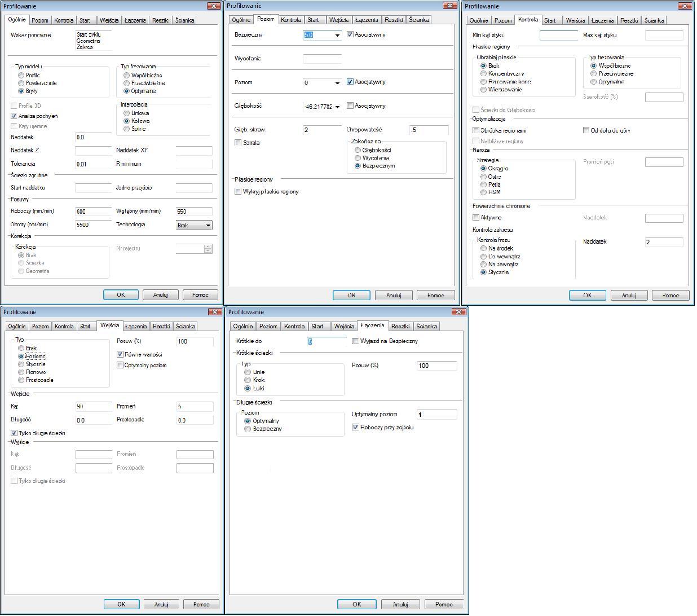Image resolution: width=697 pixels, height=616 pixels.
Task: Enable Wykryj płaskie regiony checkbox
Action: point(238,192)
